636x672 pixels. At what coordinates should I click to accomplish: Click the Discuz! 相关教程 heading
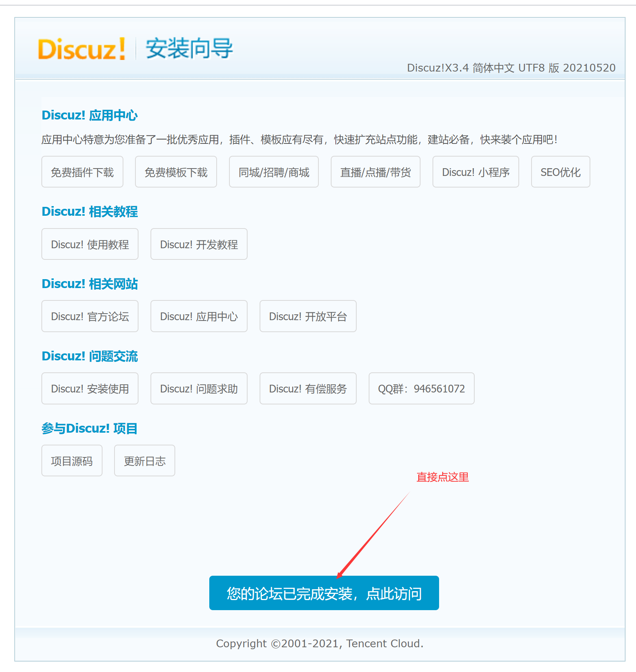pos(90,211)
